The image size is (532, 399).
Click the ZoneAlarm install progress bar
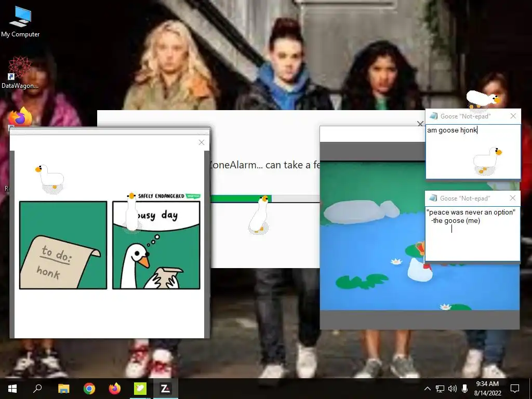[x=264, y=198]
